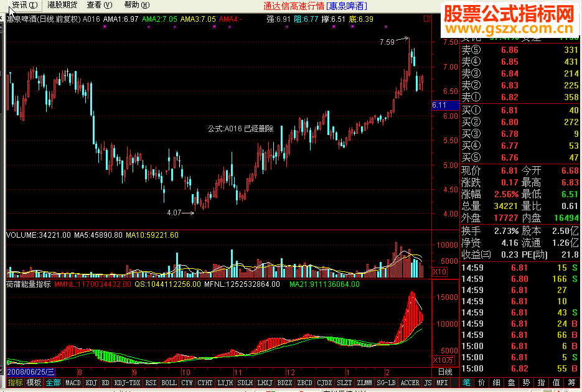Click the 日线 period label

tap(446, 372)
